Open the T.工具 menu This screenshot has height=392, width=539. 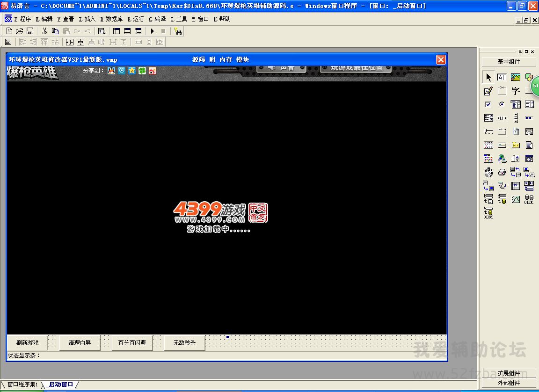click(x=179, y=19)
